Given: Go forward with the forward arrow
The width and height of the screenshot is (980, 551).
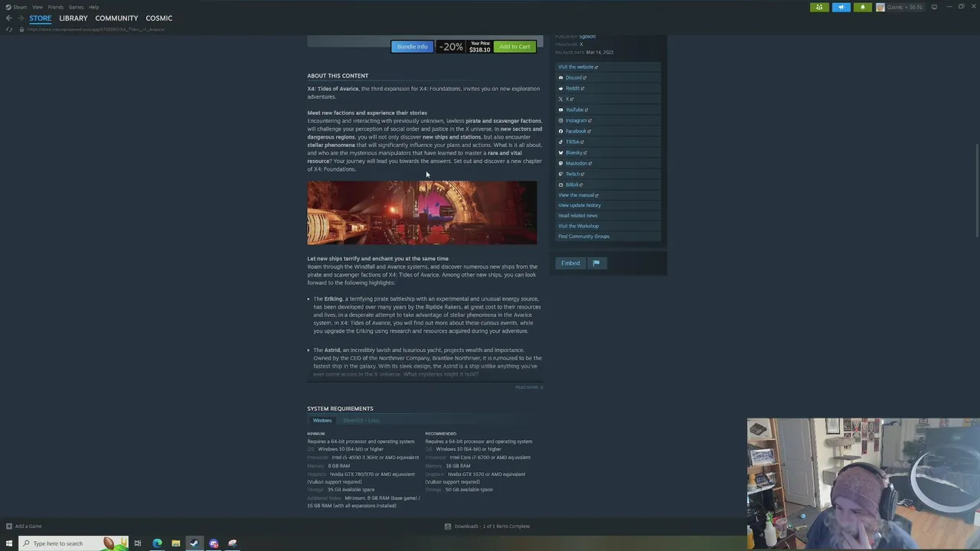Looking at the screenshot, I should pos(21,18).
